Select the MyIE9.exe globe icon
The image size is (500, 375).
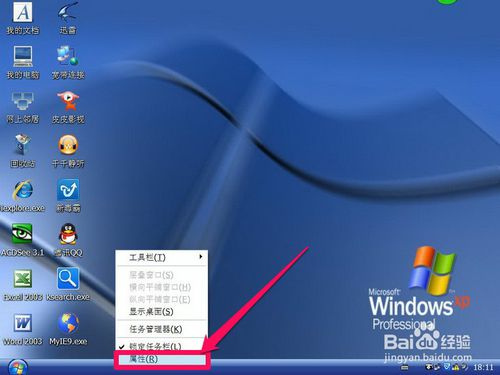pyautogui.click(x=68, y=329)
